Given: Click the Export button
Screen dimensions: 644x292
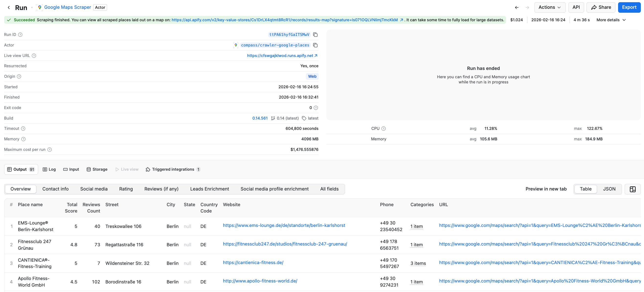Looking at the screenshot, I should pyautogui.click(x=629, y=7).
